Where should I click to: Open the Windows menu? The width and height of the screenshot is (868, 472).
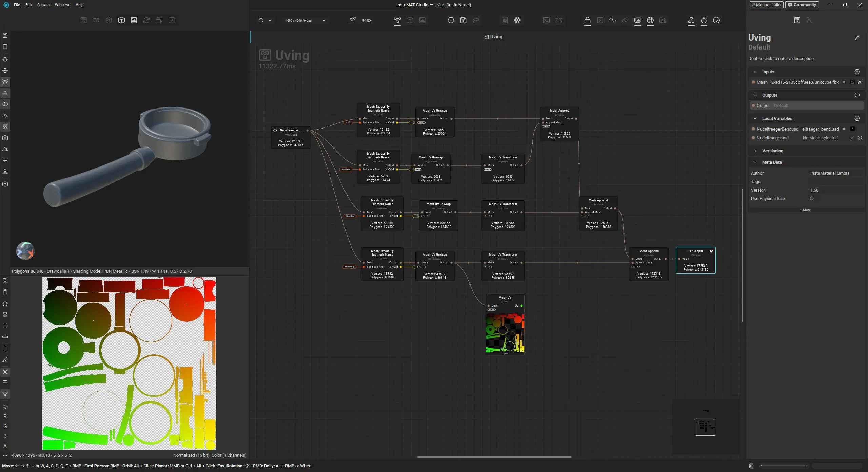(62, 5)
